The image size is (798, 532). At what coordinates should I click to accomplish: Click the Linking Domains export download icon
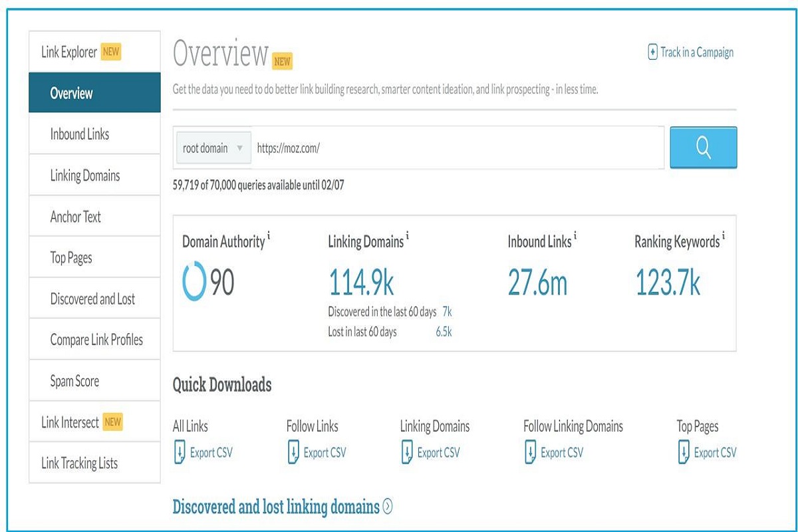[407, 453]
